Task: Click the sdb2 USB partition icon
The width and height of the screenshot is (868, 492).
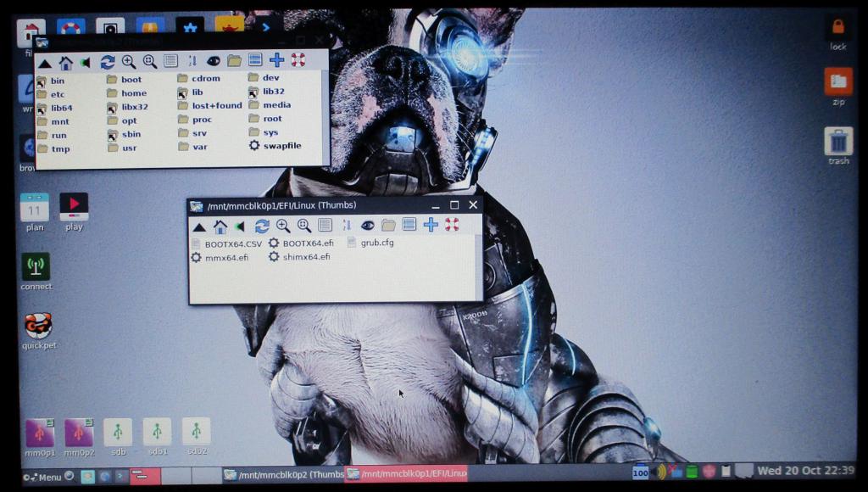Action: click(x=197, y=435)
